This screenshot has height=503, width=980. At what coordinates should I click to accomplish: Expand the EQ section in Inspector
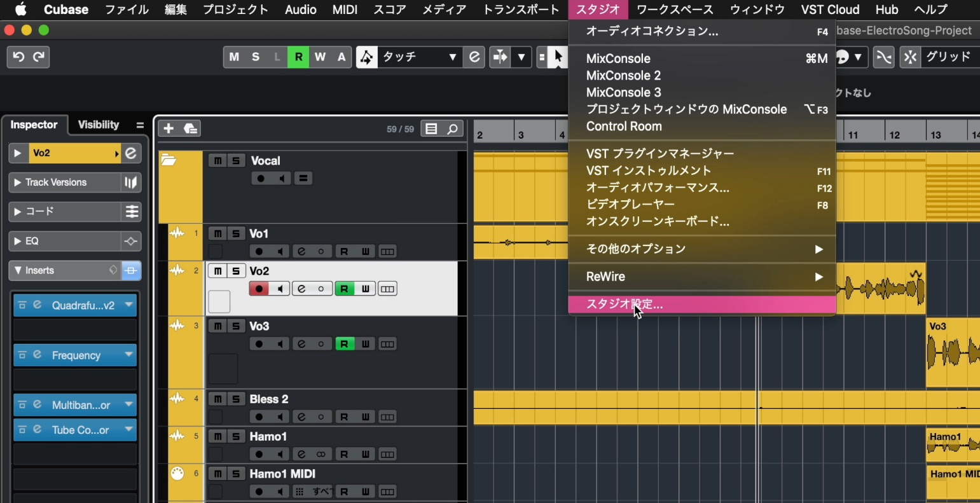tap(18, 242)
